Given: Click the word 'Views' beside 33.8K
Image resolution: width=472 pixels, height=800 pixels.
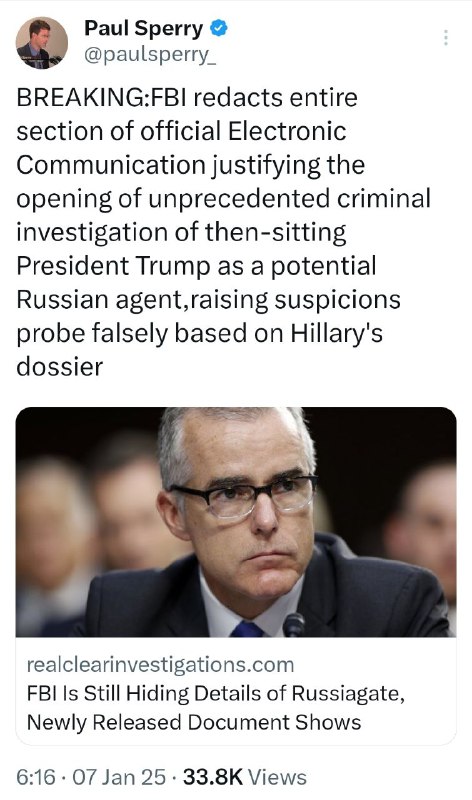Looking at the screenshot, I should pos(277,777).
